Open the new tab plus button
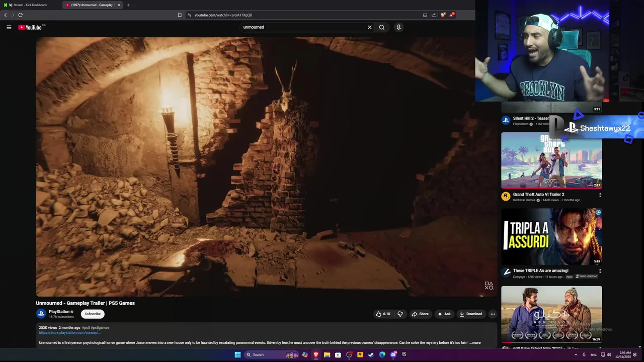The width and height of the screenshot is (644, 362). (x=128, y=5)
